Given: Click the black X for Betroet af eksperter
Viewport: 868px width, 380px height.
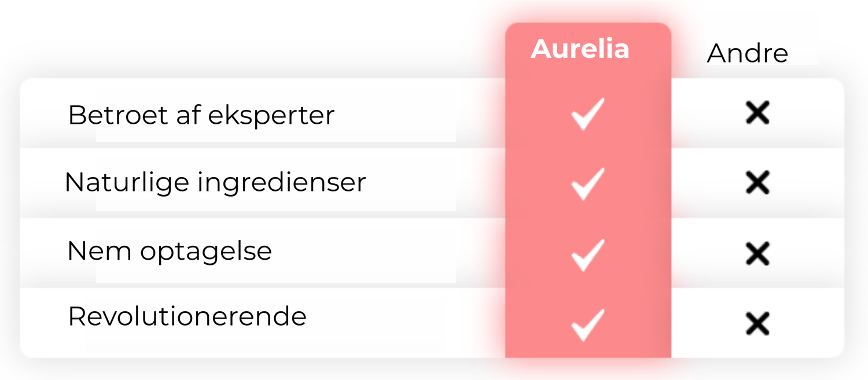Looking at the screenshot, I should pos(757,113).
